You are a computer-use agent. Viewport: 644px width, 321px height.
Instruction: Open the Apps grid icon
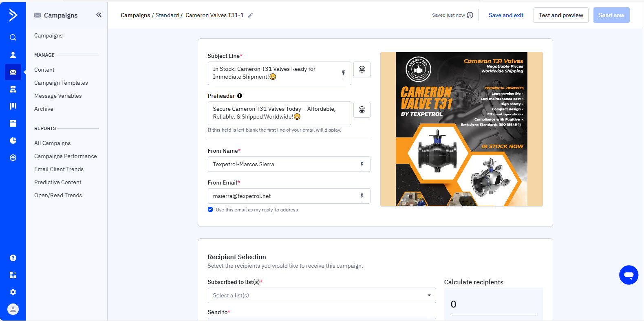[x=13, y=275]
